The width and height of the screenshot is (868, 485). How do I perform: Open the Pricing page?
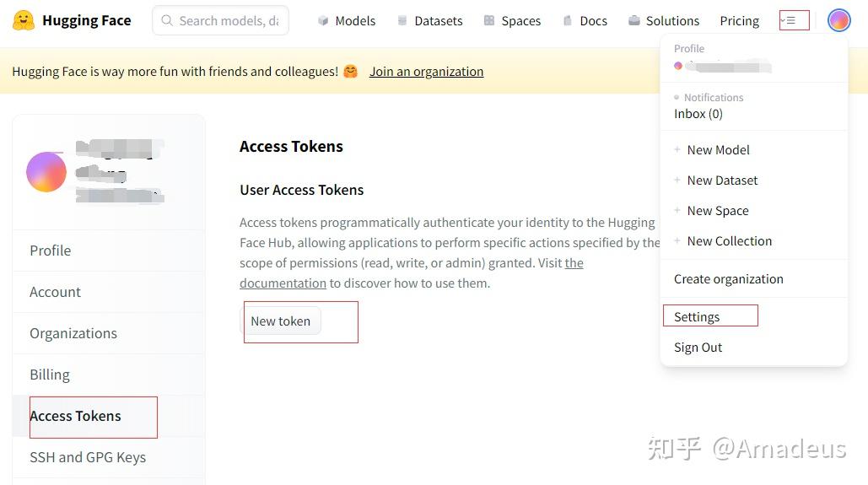pyautogui.click(x=740, y=21)
